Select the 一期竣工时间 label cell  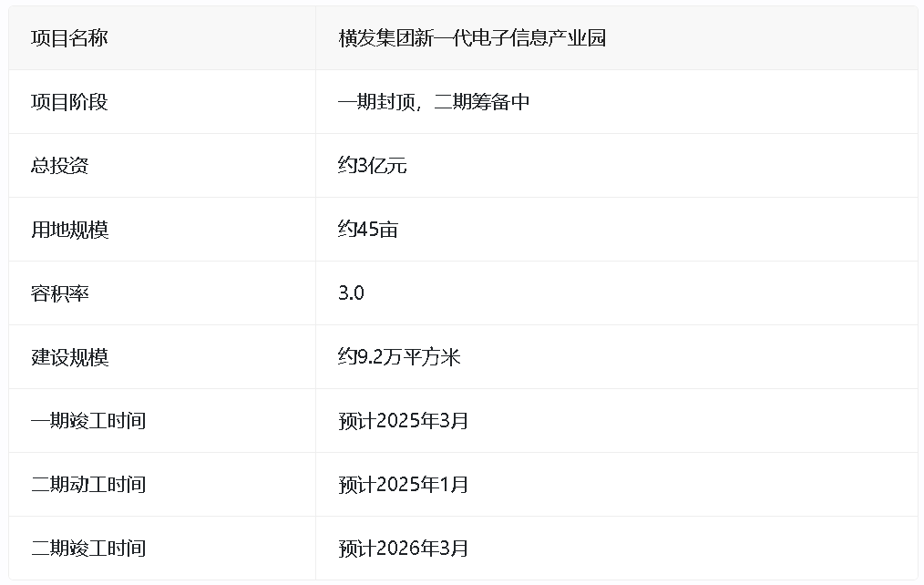coord(87,421)
